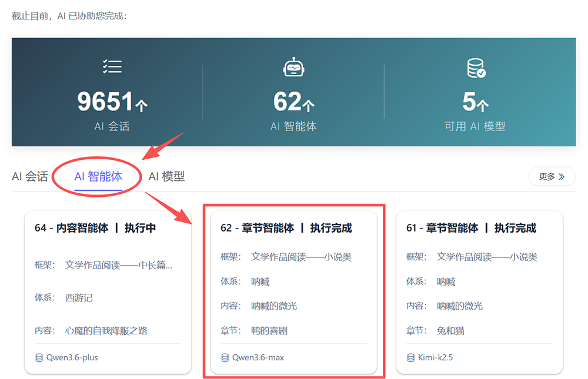The height and width of the screenshot is (379, 588).
Task: Click the 更多 button
Action: (x=552, y=176)
